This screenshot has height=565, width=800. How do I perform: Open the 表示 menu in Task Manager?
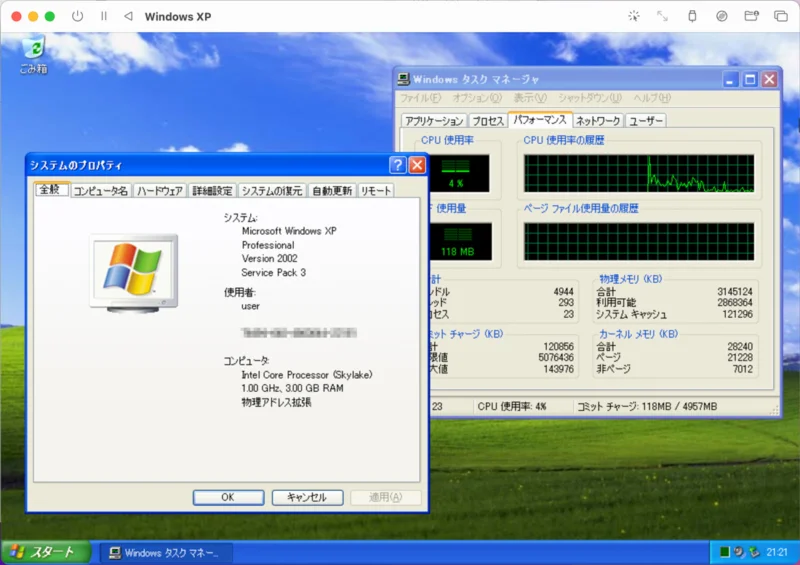point(530,97)
